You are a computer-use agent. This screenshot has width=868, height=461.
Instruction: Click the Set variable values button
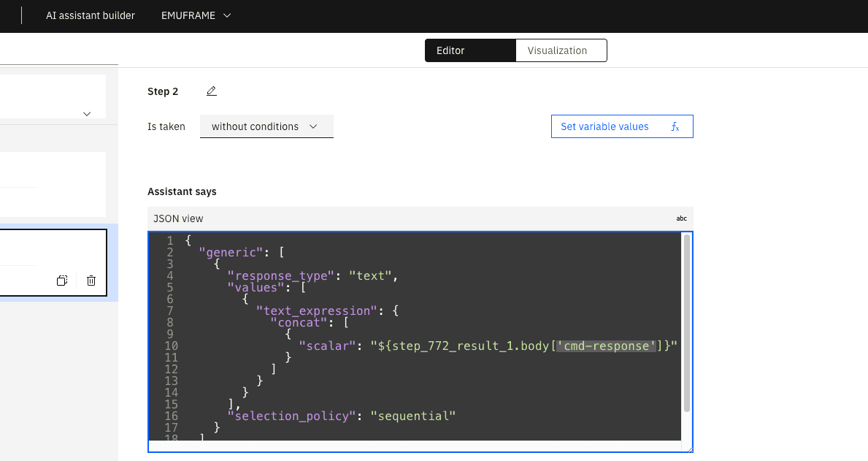tap(604, 126)
